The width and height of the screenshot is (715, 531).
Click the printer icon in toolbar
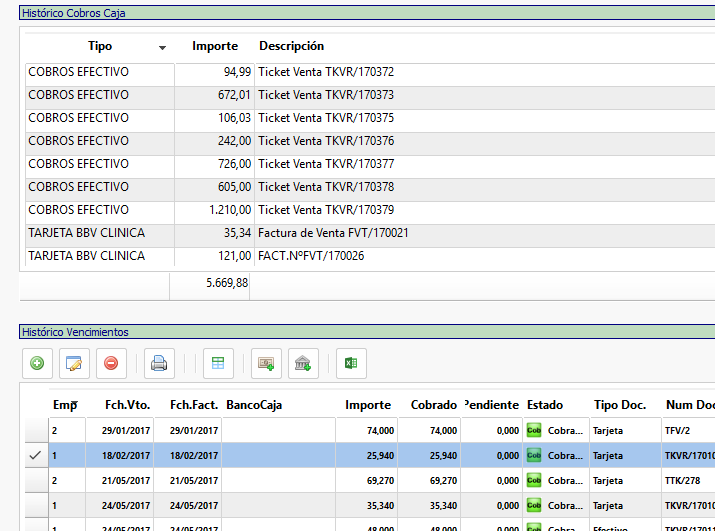[159, 364]
